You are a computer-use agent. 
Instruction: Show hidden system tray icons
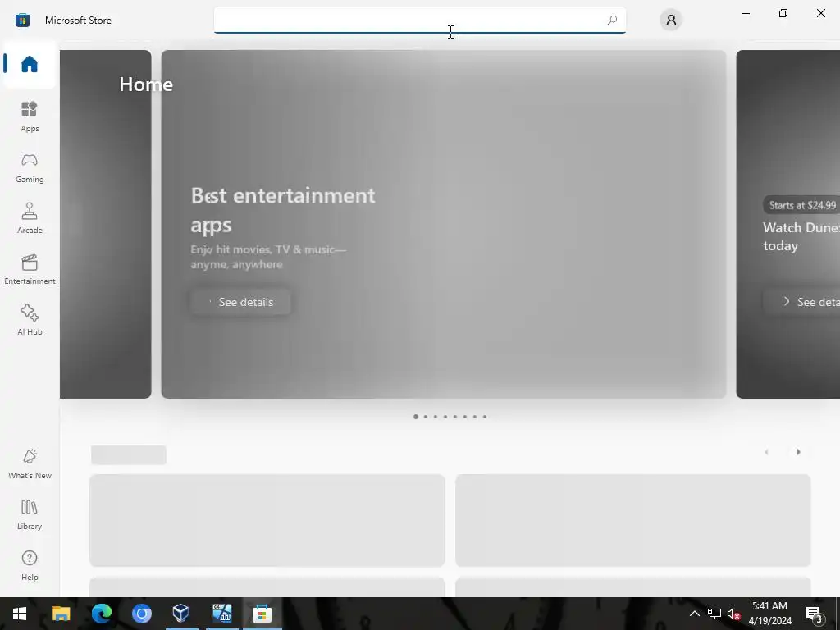694,614
